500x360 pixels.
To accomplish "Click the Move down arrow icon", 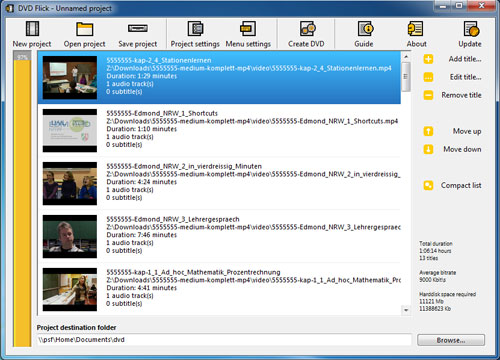I will point(428,149).
